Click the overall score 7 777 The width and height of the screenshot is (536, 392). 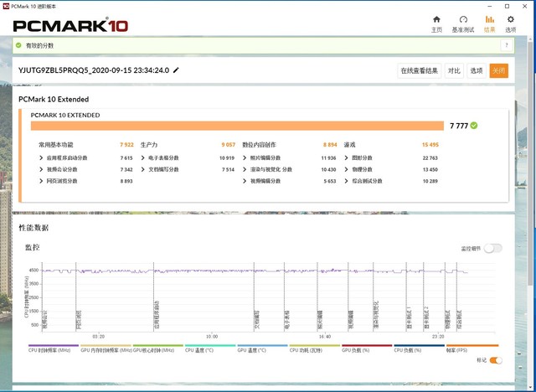459,126
